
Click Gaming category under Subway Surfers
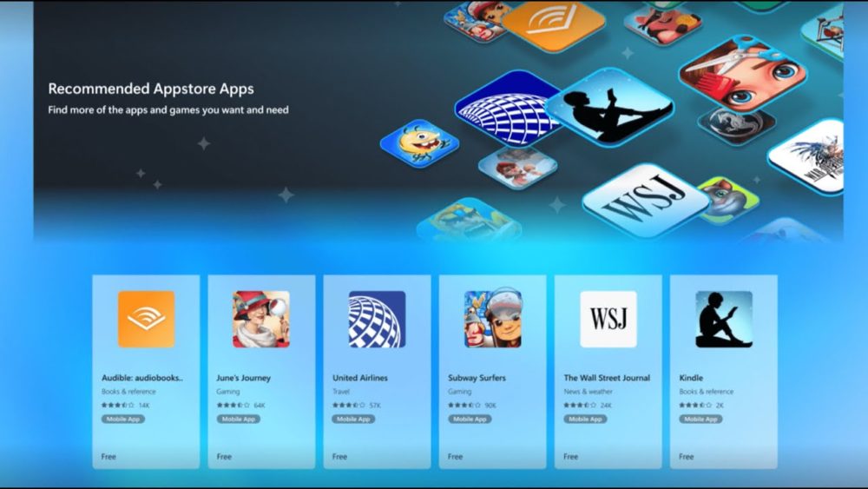click(459, 392)
